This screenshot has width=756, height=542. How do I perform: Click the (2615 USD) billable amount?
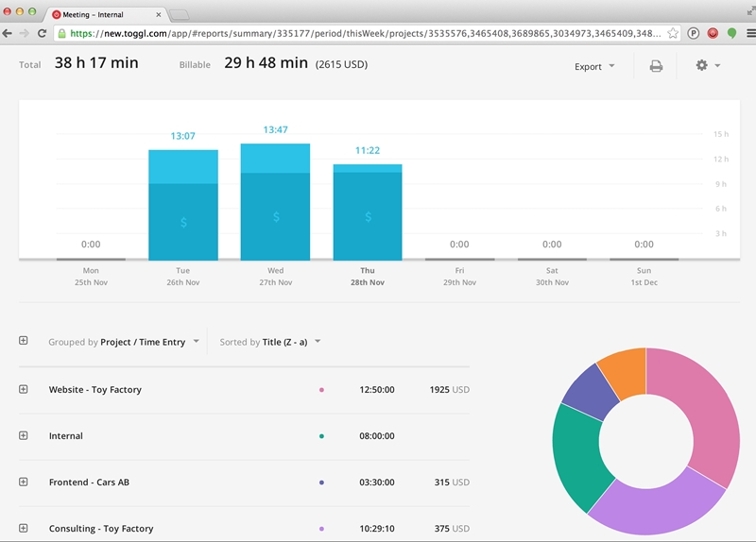click(341, 64)
